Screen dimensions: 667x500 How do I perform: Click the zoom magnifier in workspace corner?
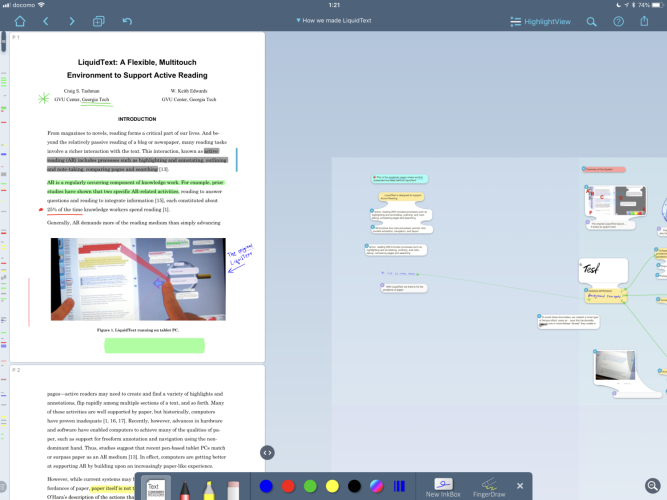(652, 485)
